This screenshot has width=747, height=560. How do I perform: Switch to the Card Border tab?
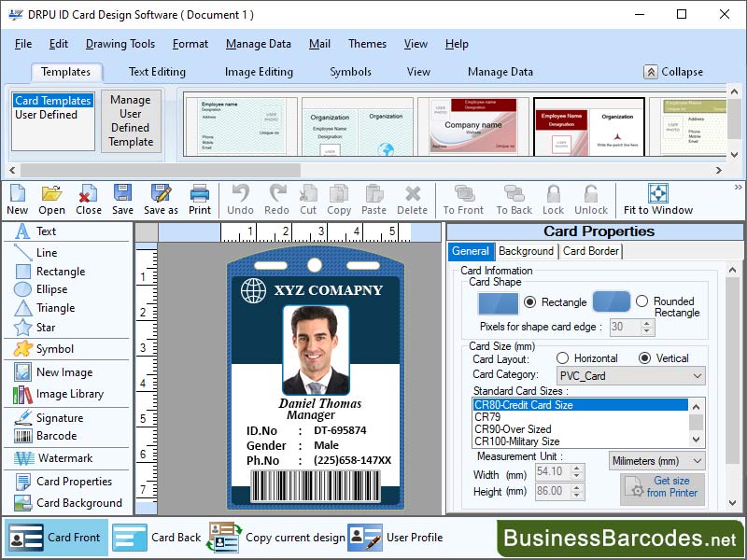coord(591,251)
